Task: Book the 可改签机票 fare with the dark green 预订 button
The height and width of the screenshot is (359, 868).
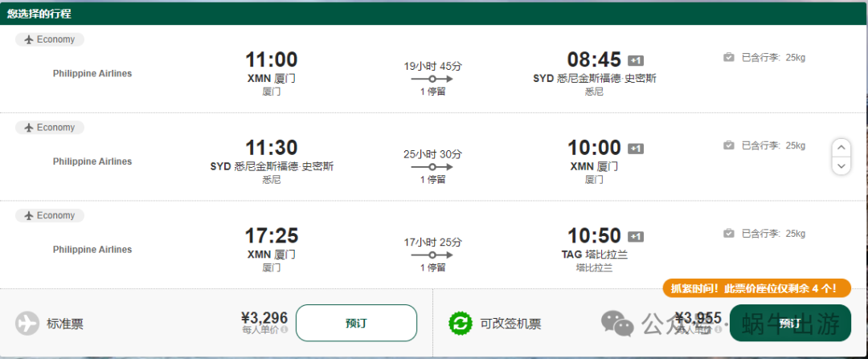Action: click(x=790, y=323)
